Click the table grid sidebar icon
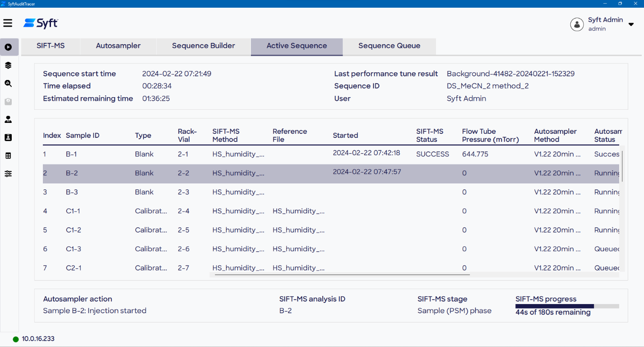 (x=8, y=156)
